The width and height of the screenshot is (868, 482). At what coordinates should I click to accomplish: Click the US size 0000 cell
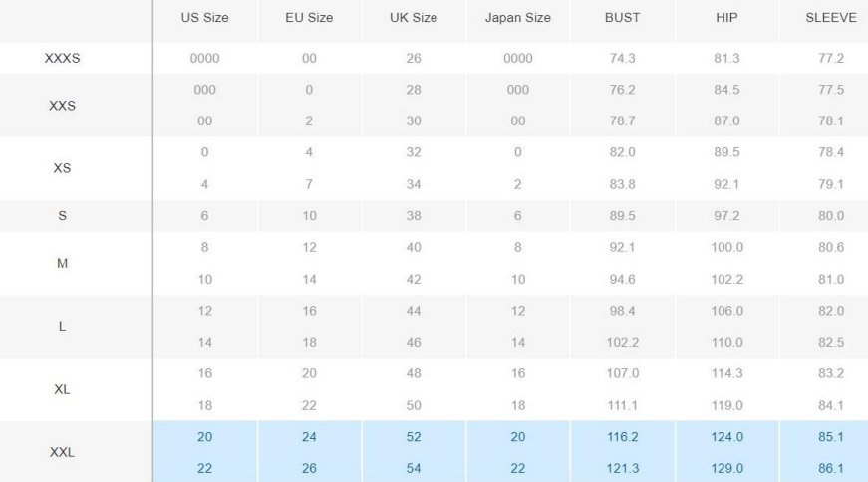(x=205, y=58)
